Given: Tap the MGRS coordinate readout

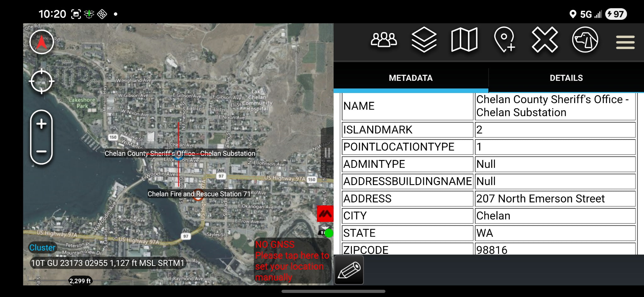Looking at the screenshot, I should click(108, 263).
